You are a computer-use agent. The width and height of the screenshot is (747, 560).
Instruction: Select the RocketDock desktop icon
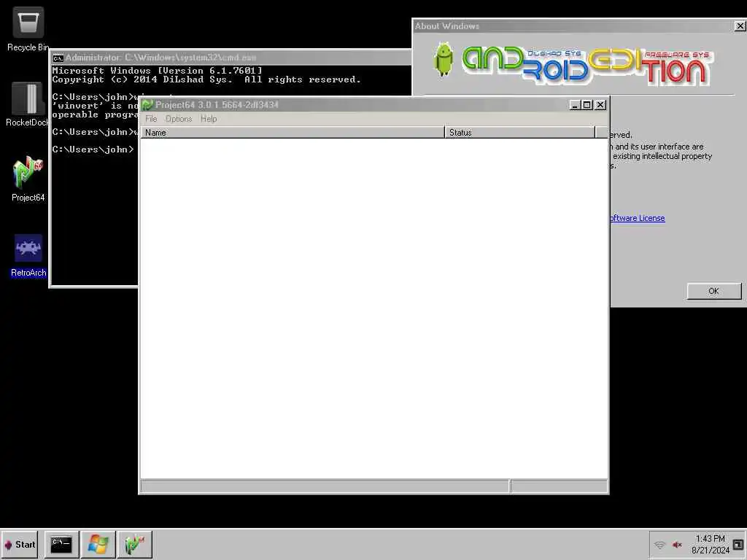point(27,104)
